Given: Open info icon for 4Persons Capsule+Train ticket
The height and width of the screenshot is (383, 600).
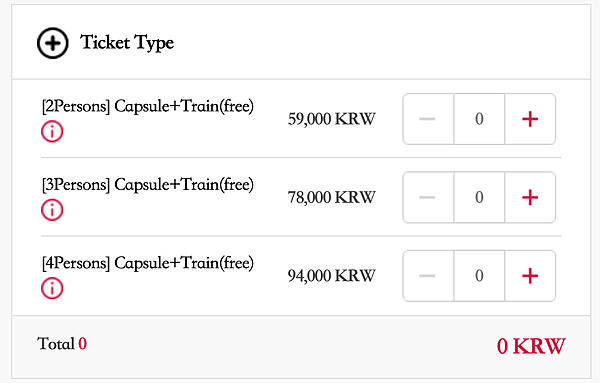Looking at the screenshot, I should pyautogui.click(x=52, y=288).
